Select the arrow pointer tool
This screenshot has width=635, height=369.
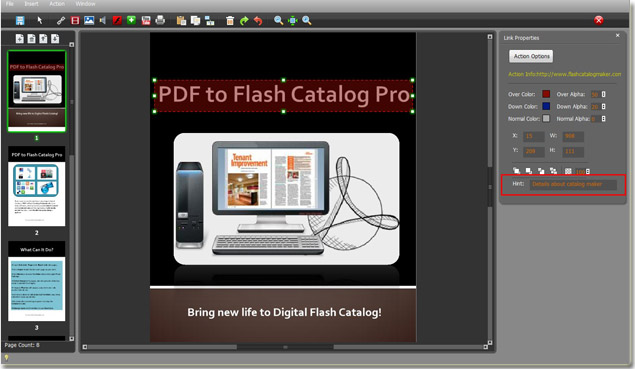40,20
